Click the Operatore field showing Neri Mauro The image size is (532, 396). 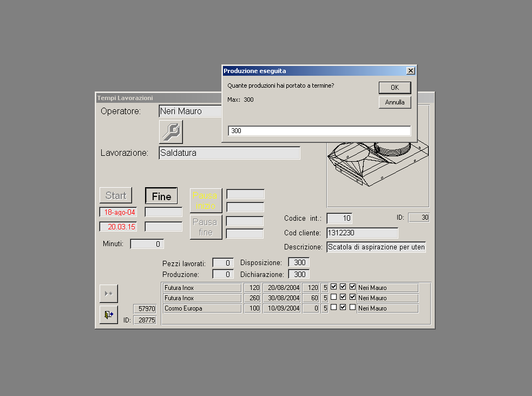(x=191, y=111)
